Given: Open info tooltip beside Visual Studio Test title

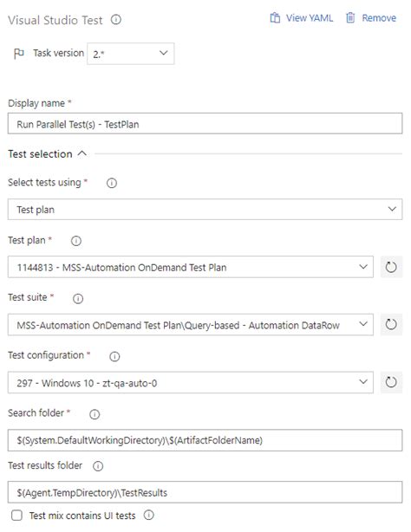Looking at the screenshot, I should click(x=116, y=20).
